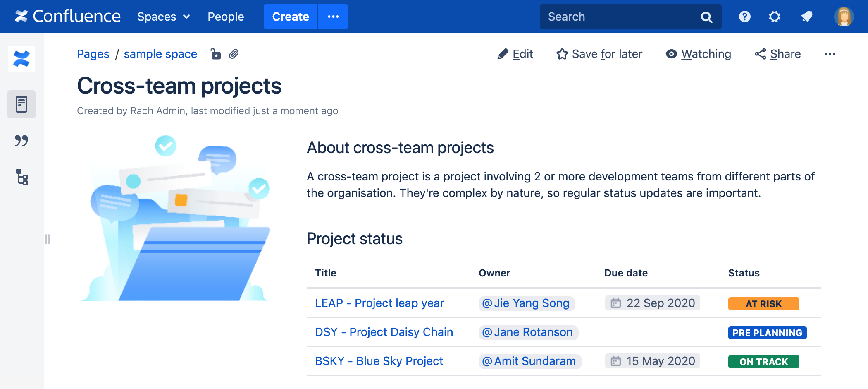The image size is (868, 389).
Task: Expand the Spaces dropdown menu
Action: click(x=163, y=17)
